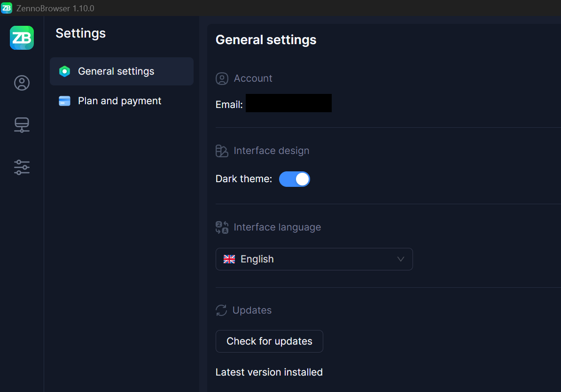Click the language dropdown chevron arrow
This screenshot has height=392, width=561.
click(401, 259)
